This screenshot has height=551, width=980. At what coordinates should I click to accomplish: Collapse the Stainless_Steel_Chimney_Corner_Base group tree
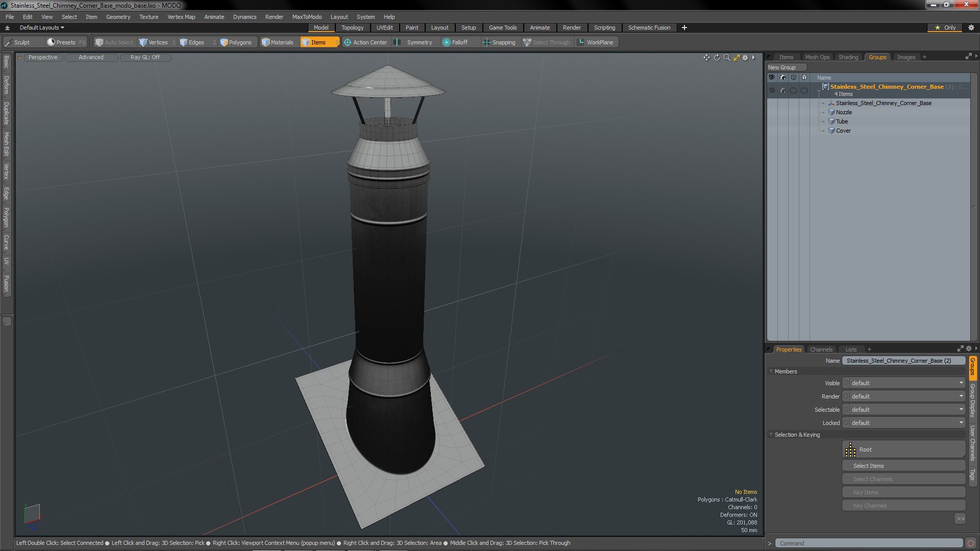819,90
